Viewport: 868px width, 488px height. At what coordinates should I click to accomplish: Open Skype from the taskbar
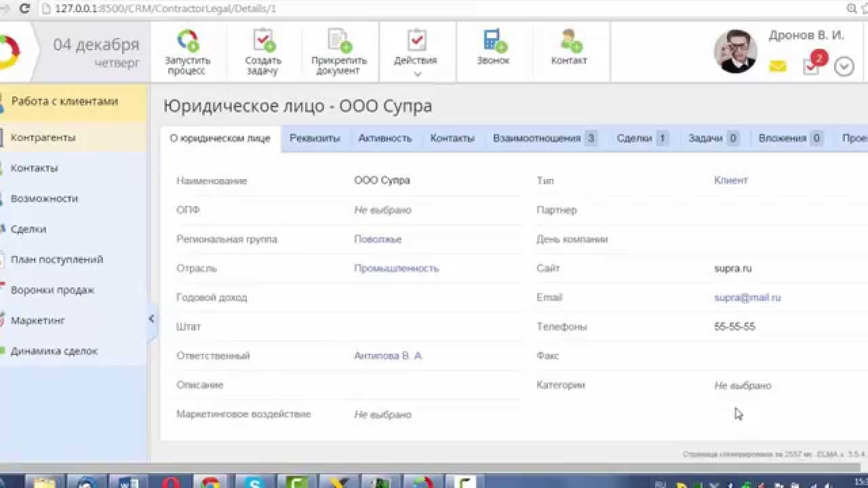click(x=256, y=483)
